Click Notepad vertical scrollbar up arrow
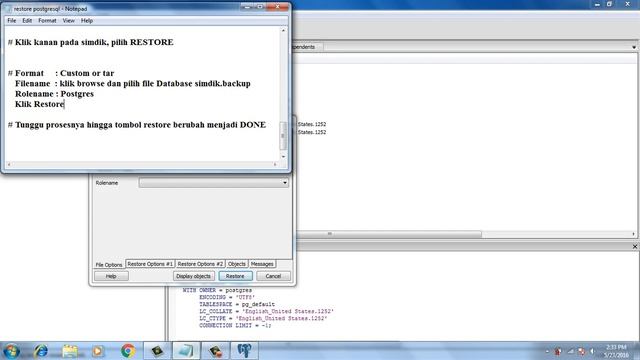Viewport: 640px width, 360px height. [x=283, y=31]
